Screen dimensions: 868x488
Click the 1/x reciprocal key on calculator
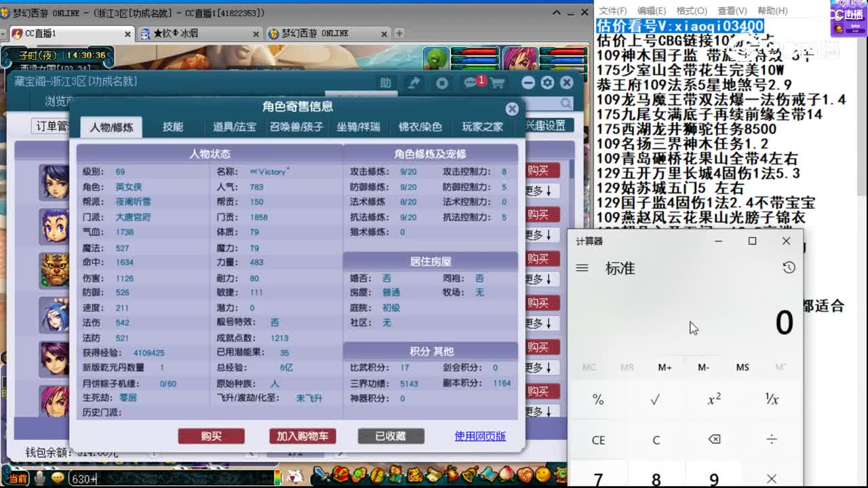click(x=772, y=400)
